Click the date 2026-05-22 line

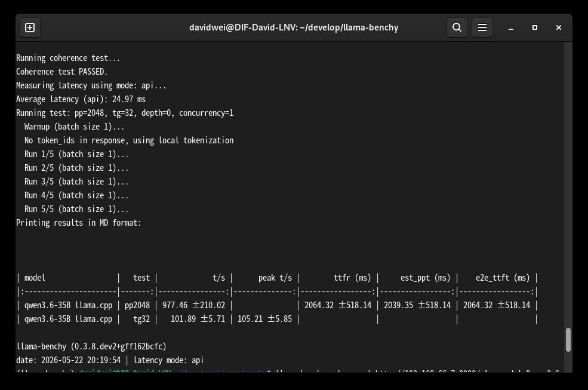(x=109, y=360)
